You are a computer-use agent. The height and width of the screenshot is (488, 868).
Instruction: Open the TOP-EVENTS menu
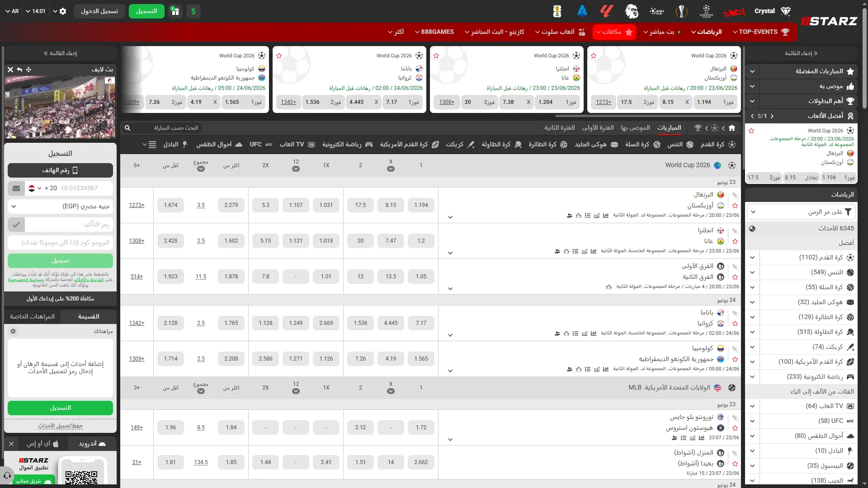pyautogui.click(x=761, y=32)
